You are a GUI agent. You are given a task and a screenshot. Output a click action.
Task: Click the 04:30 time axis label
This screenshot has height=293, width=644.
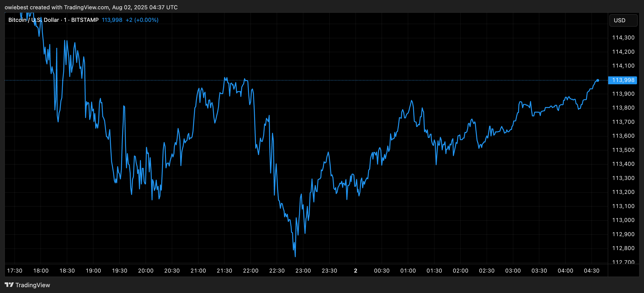tap(592, 271)
